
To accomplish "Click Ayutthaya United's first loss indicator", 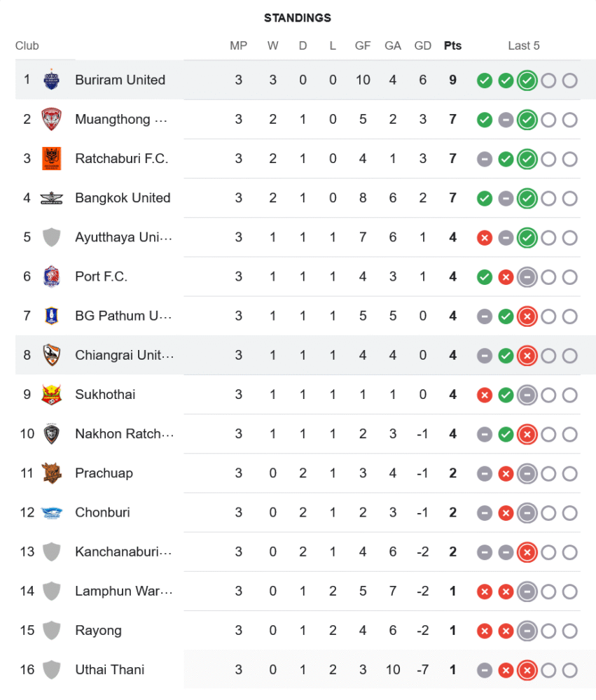I will pos(484,238).
